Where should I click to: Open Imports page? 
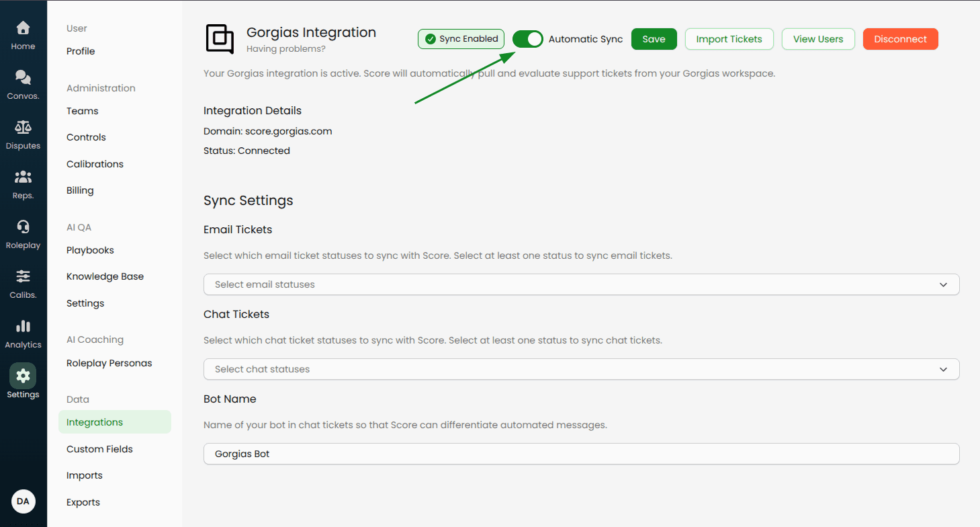tap(85, 475)
